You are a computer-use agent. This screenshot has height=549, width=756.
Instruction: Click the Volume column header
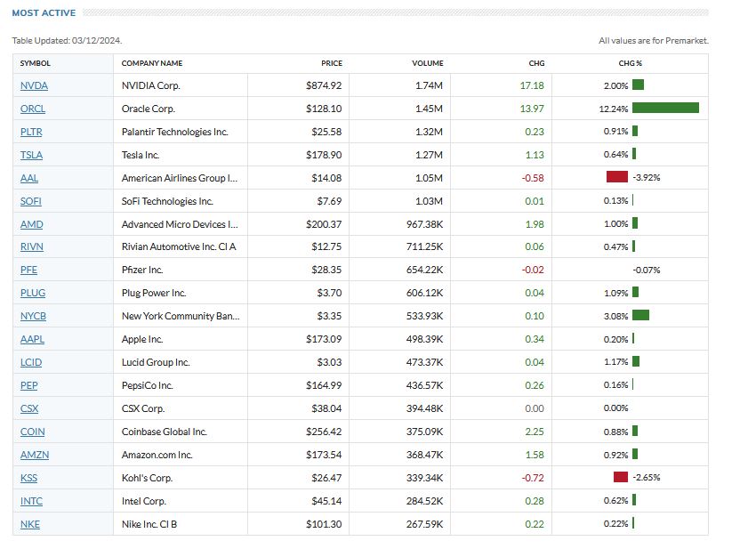427,63
